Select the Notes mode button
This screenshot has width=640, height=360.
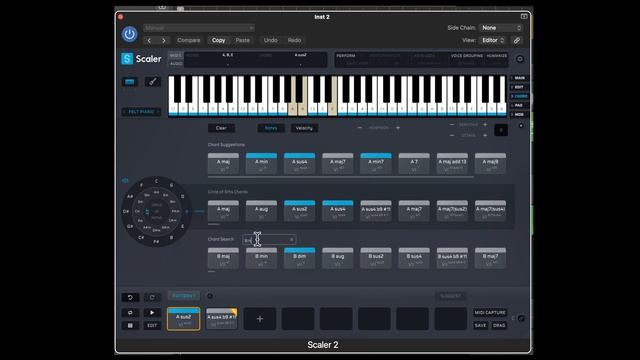coord(271,128)
